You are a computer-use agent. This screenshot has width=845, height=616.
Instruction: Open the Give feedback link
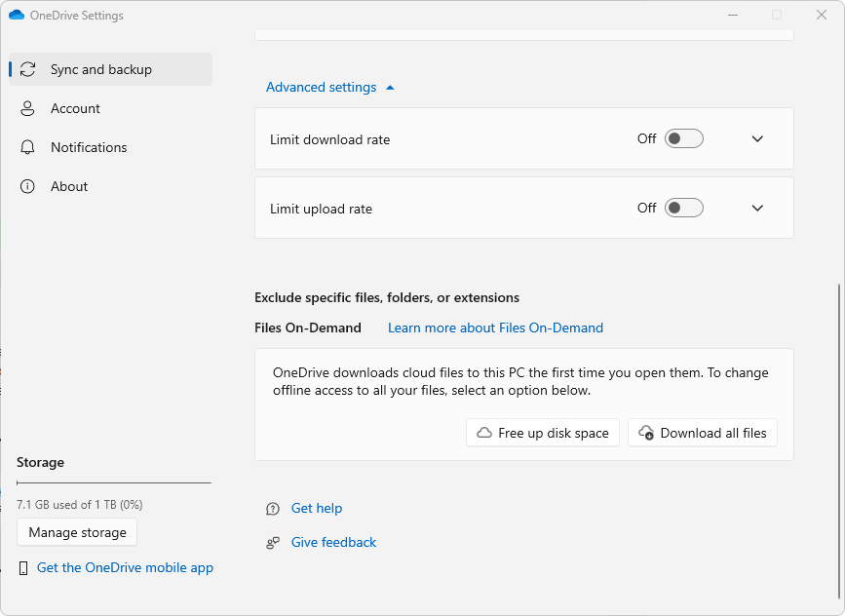click(x=333, y=542)
